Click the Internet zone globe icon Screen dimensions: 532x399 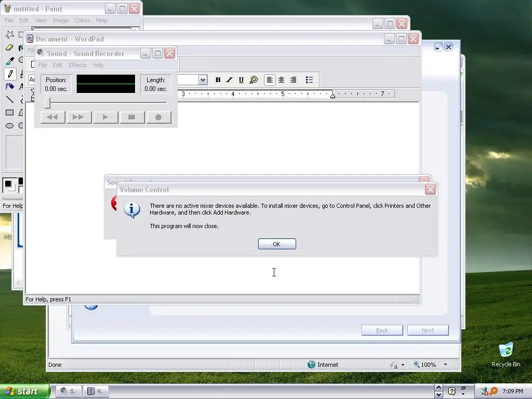(x=311, y=364)
